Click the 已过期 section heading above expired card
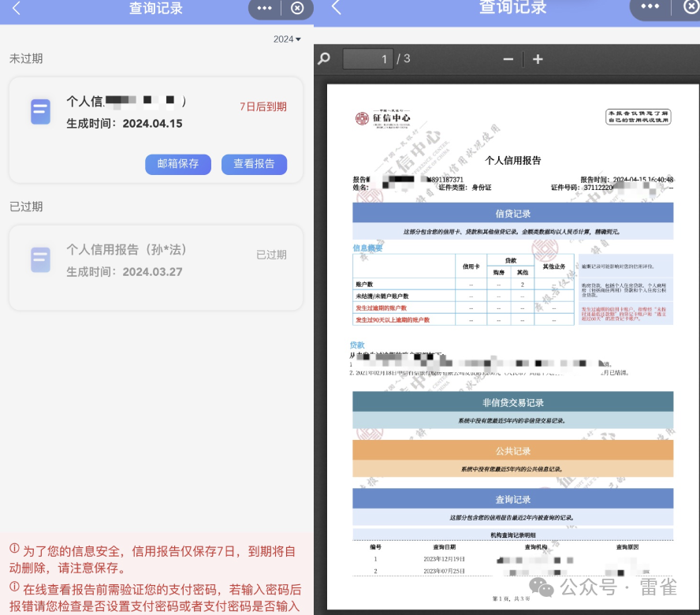The height and width of the screenshot is (615, 700). pyautogui.click(x=26, y=207)
